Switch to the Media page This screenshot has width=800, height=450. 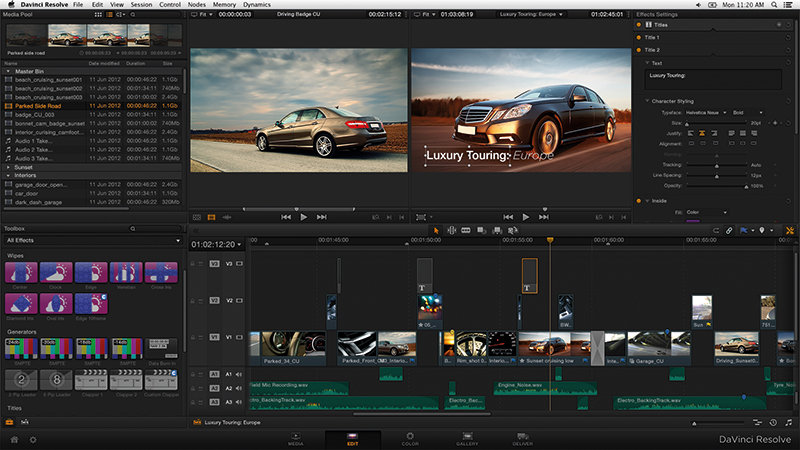[x=296, y=439]
